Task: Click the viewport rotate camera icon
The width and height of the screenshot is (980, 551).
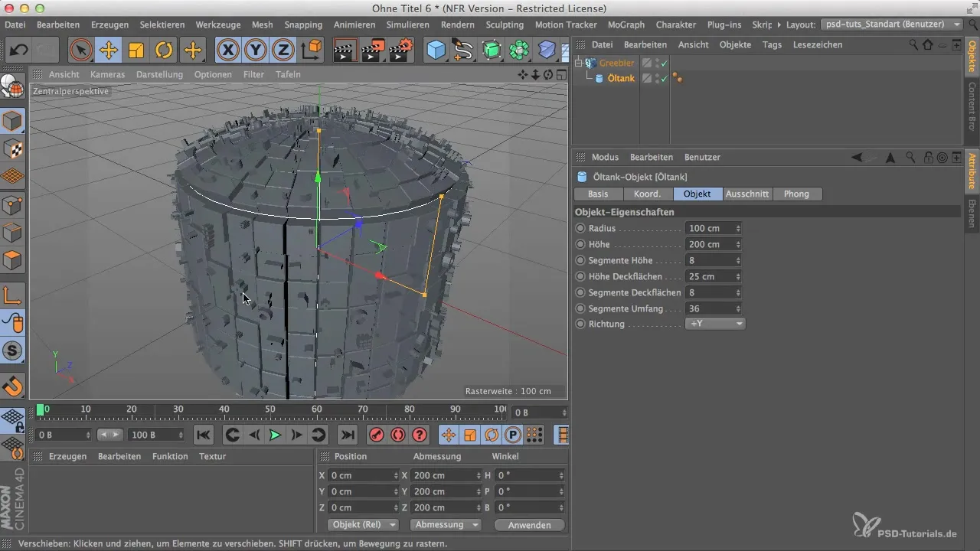Action: [x=548, y=74]
